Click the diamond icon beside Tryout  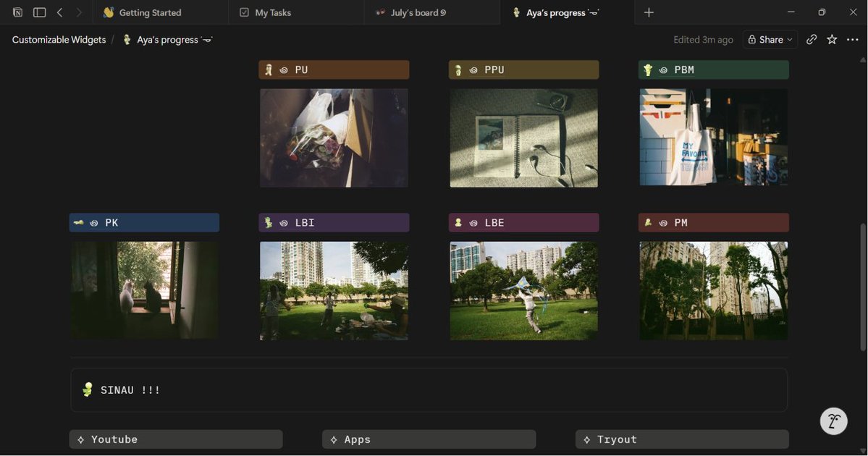[x=587, y=439]
